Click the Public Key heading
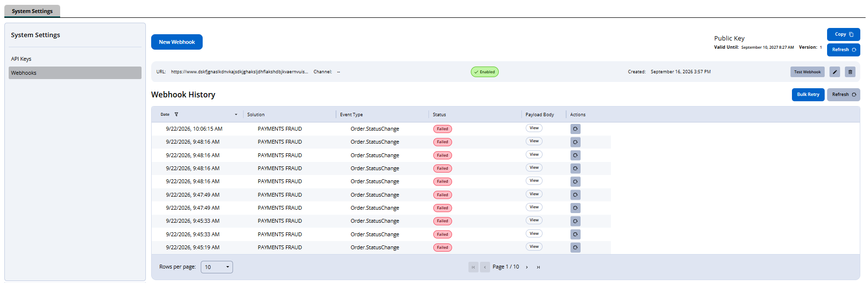Screen dimensions: 868x283 tap(729, 39)
